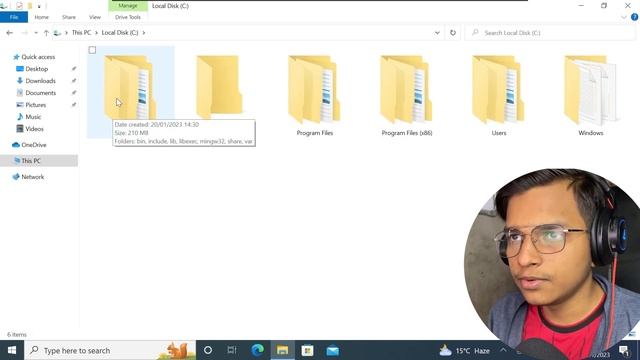Select This PC in the navigation pane

point(31,161)
